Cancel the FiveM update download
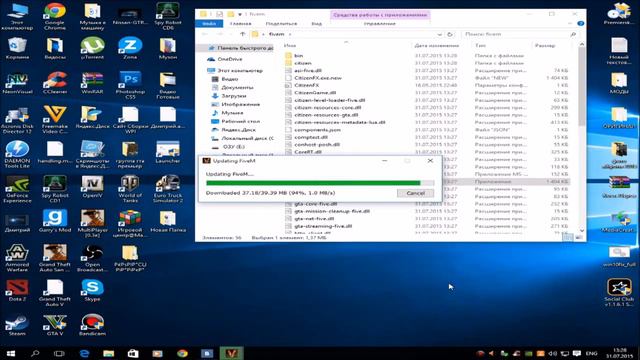 tap(415, 193)
